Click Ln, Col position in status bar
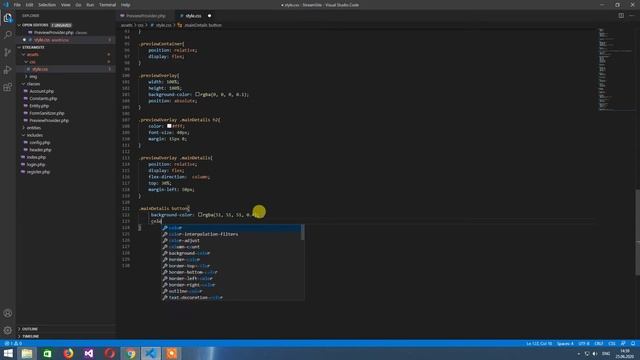 [539, 344]
